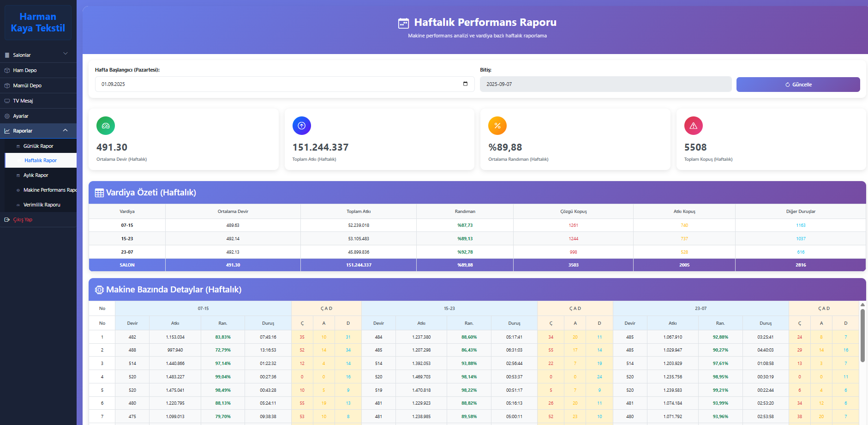868x425 pixels.
Task: Click the TV Mesaj screen icon
Action: click(x=7, y=101)
